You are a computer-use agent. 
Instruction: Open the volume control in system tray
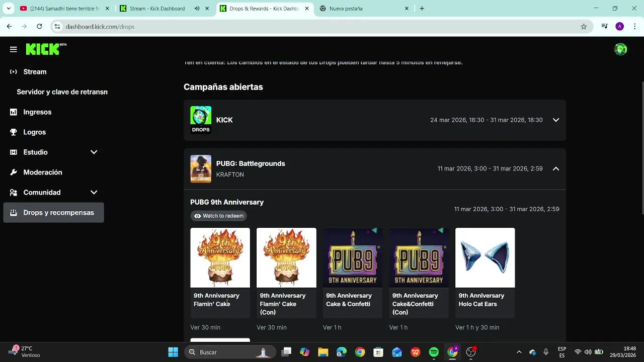click(x=588, y=352)
